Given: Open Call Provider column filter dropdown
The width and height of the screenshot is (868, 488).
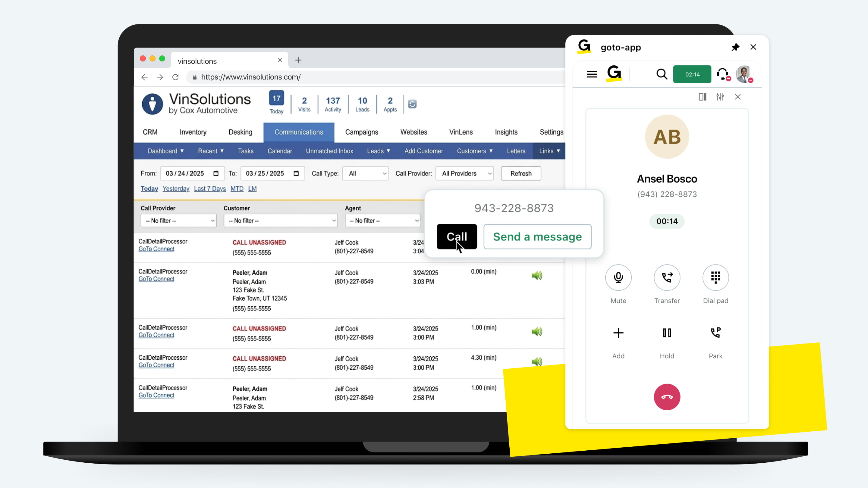Looking at the screenshot, I should [x=179, y=221].
